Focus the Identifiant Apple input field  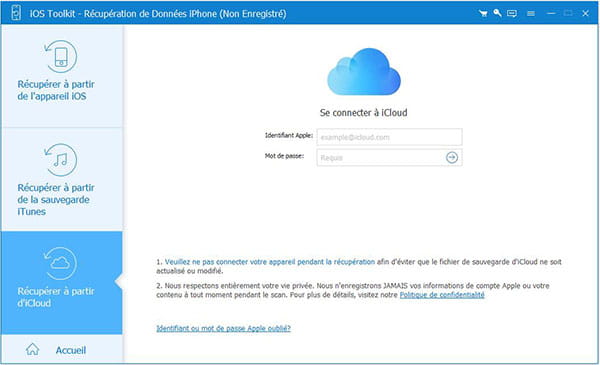point(389,137)
